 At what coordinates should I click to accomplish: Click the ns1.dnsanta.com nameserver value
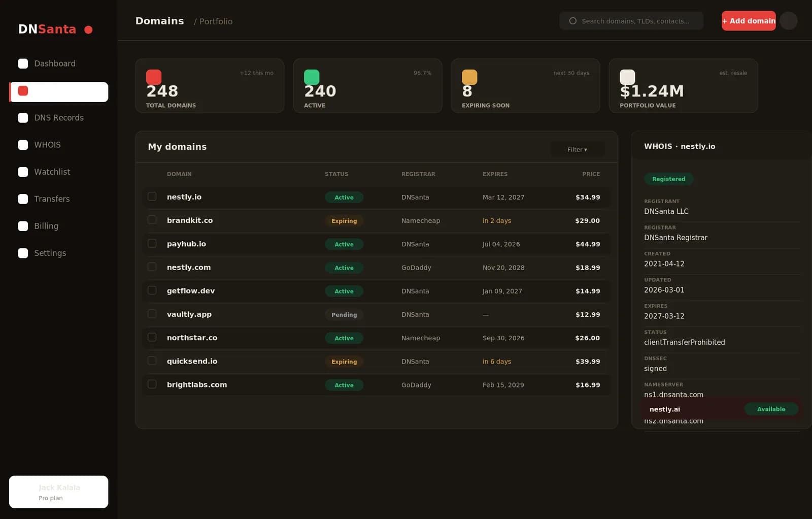[673, 395]
